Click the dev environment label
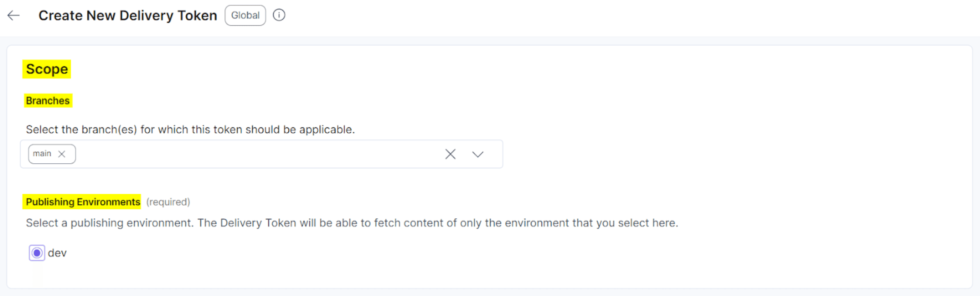 pos(57,253)
